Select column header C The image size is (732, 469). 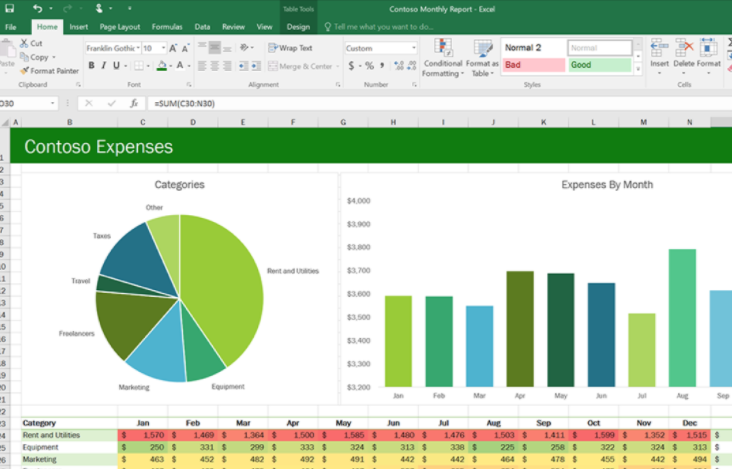[x=142, y=122]
